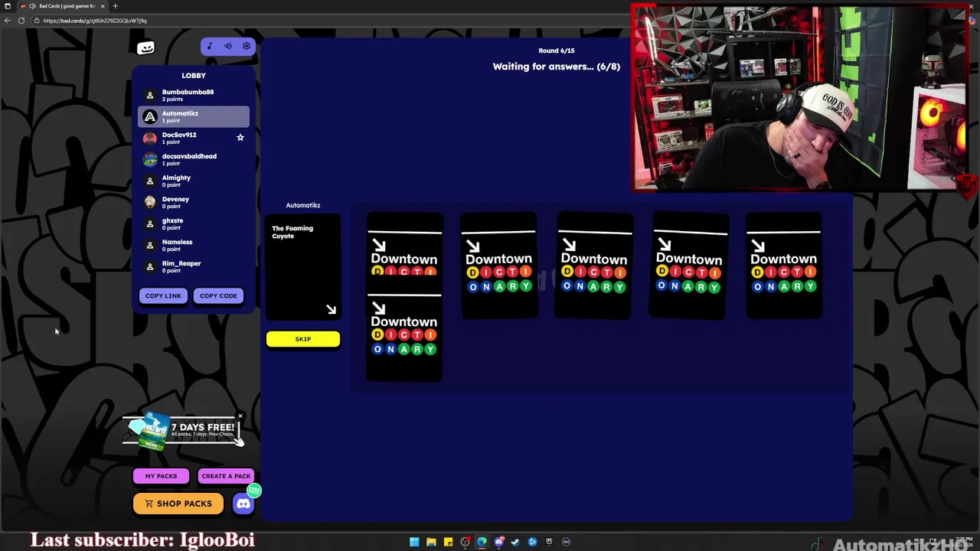Click Round 6/15 indicator text
The image size is (980, 551).
click(x=557, y=51)
